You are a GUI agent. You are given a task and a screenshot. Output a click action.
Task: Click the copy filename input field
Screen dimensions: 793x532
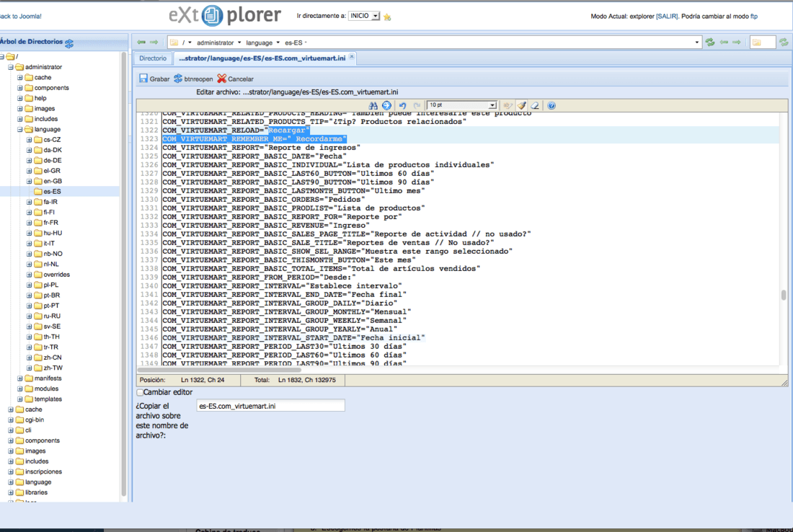[270, 406]
